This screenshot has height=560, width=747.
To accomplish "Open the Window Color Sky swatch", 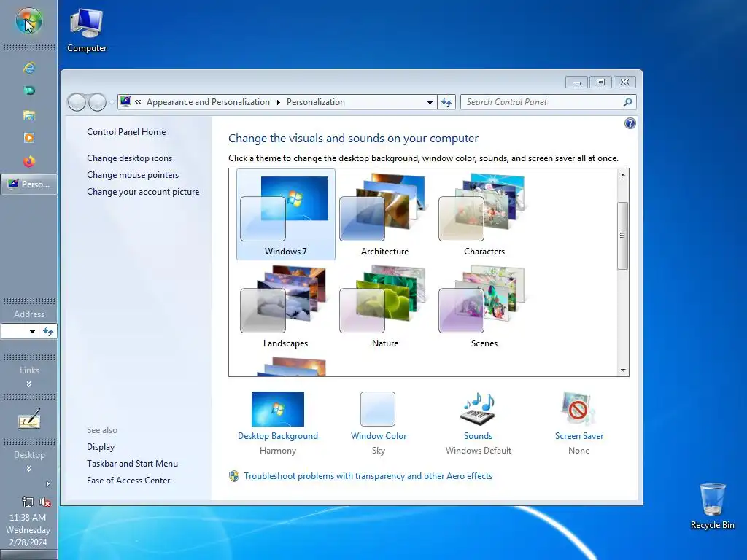I will [378, 408].
